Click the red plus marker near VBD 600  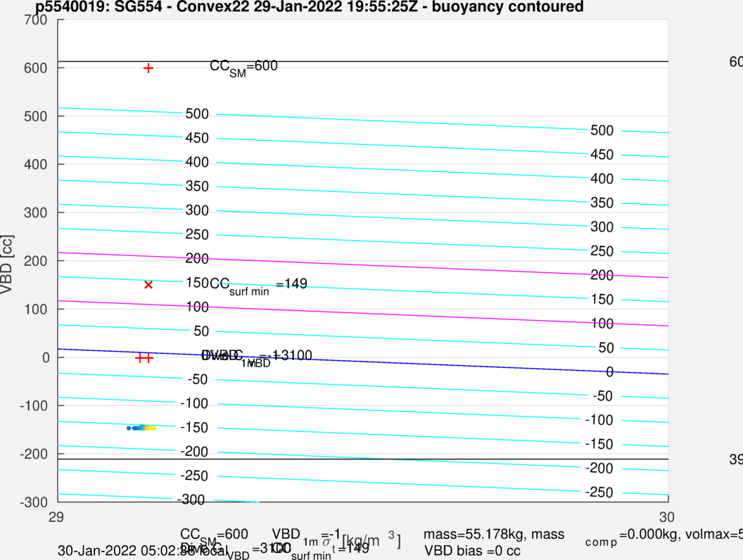(x=148, y=69)
